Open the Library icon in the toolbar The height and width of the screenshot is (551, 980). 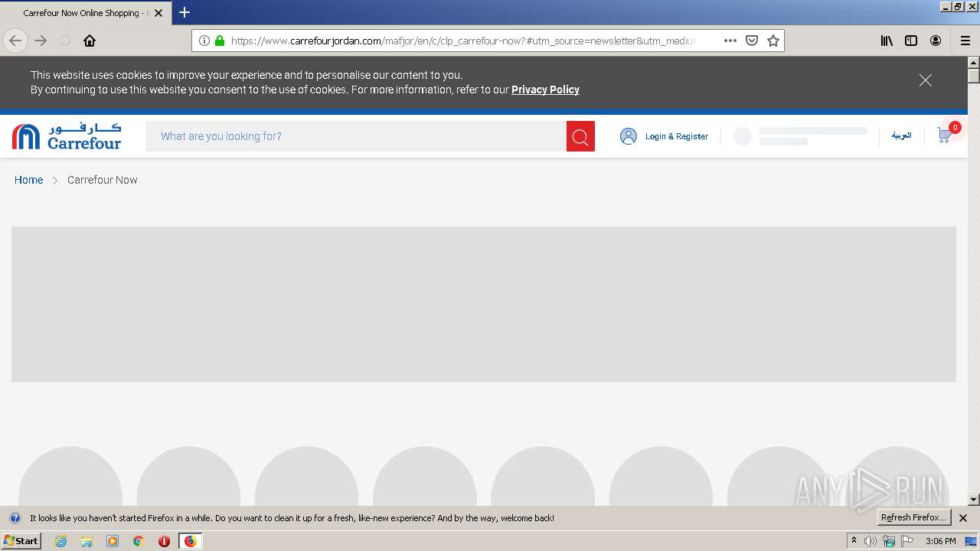coord(887,41)
